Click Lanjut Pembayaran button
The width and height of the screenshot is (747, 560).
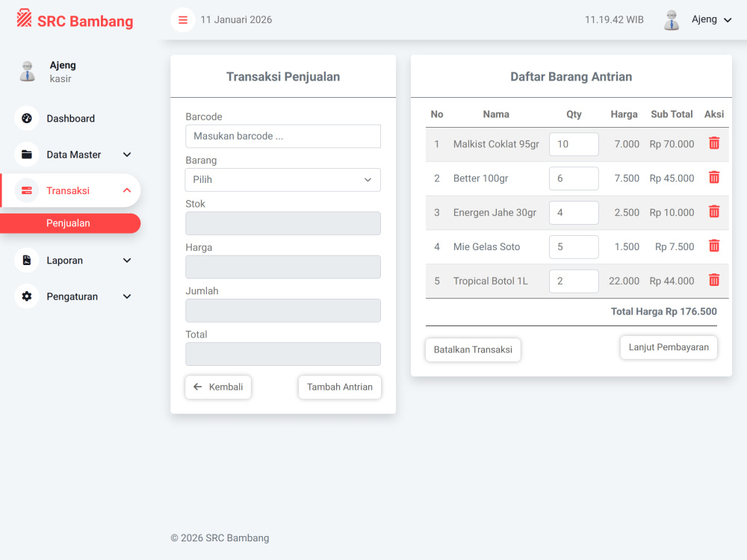pyautogui.click(x=669, y=348)
